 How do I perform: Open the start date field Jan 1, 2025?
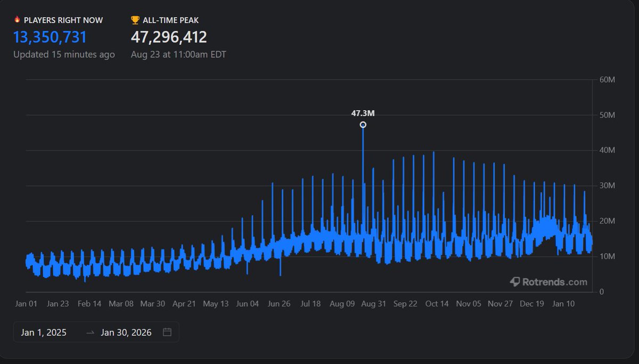[44, 333]
